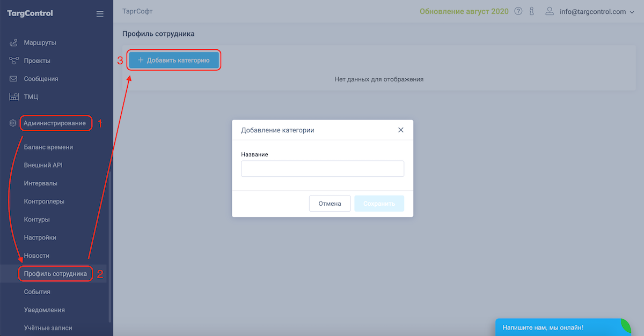Close the Добавление категории dialog

coord(400,130)
